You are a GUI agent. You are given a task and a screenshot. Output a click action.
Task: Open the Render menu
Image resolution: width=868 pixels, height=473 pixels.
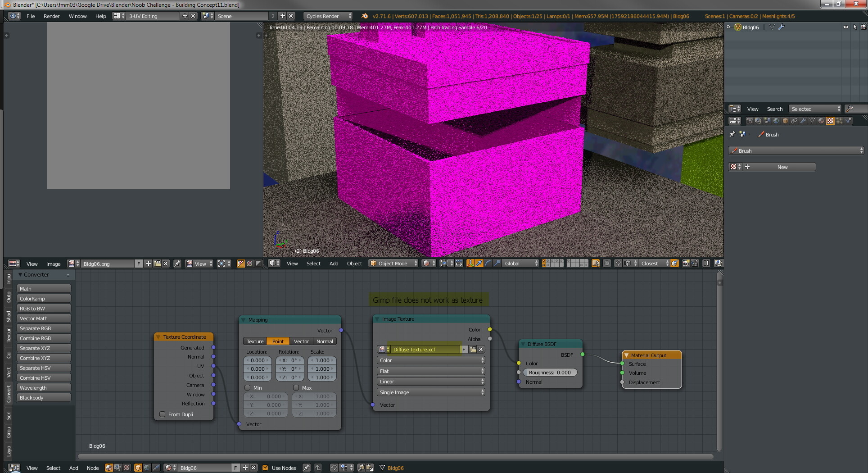(51, 16)
